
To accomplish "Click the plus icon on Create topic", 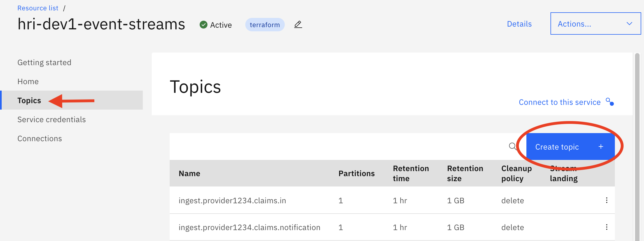I will [601, 147].
